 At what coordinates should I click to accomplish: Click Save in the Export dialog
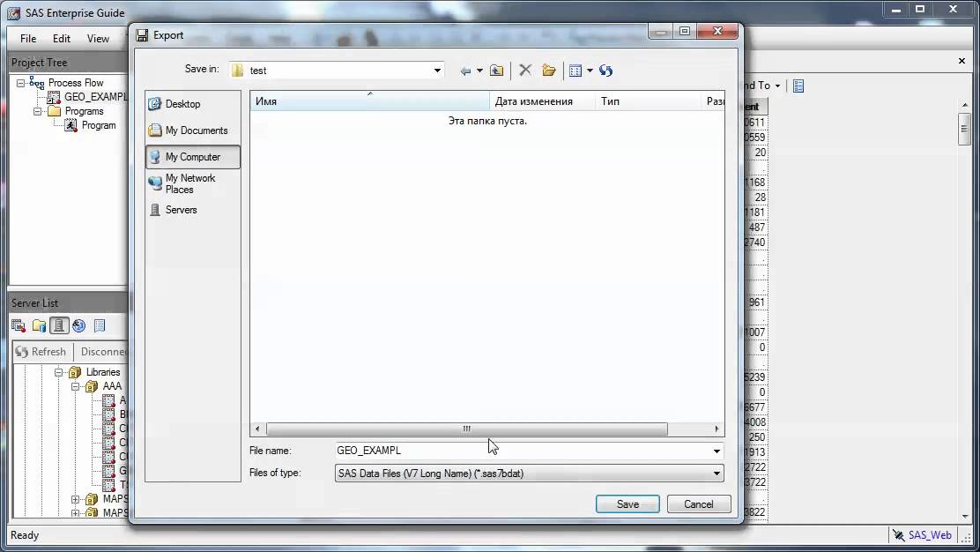click(627, 504)
